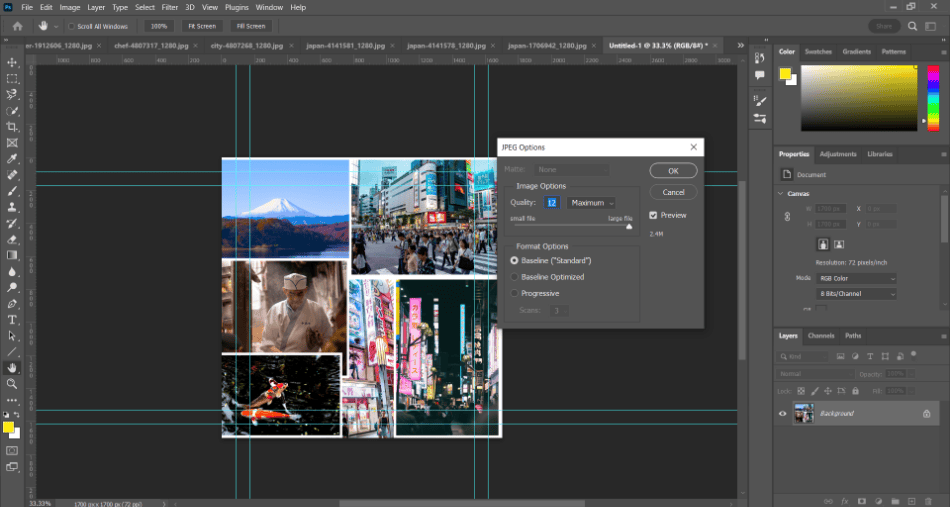Switch to the Channels tab

click(x=821, y=336)
